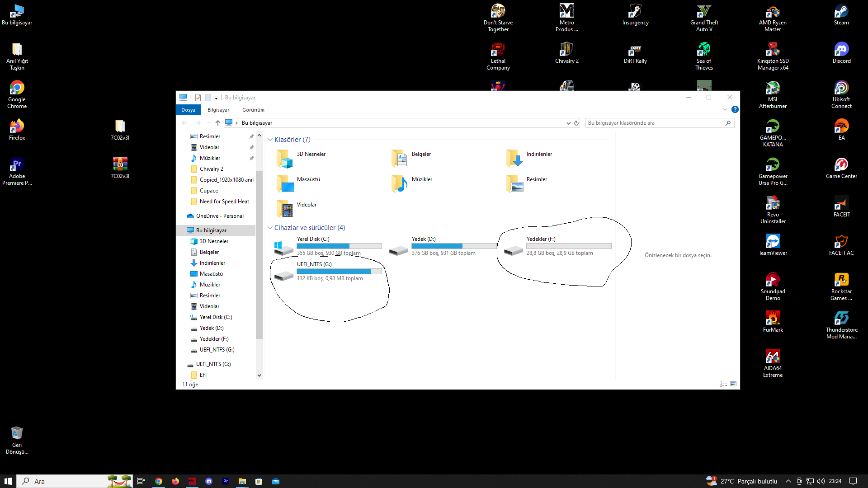This screenshot has height=488, width=868.
Task: Open the Dosya menu tab
Action: (x=188, y=110)
